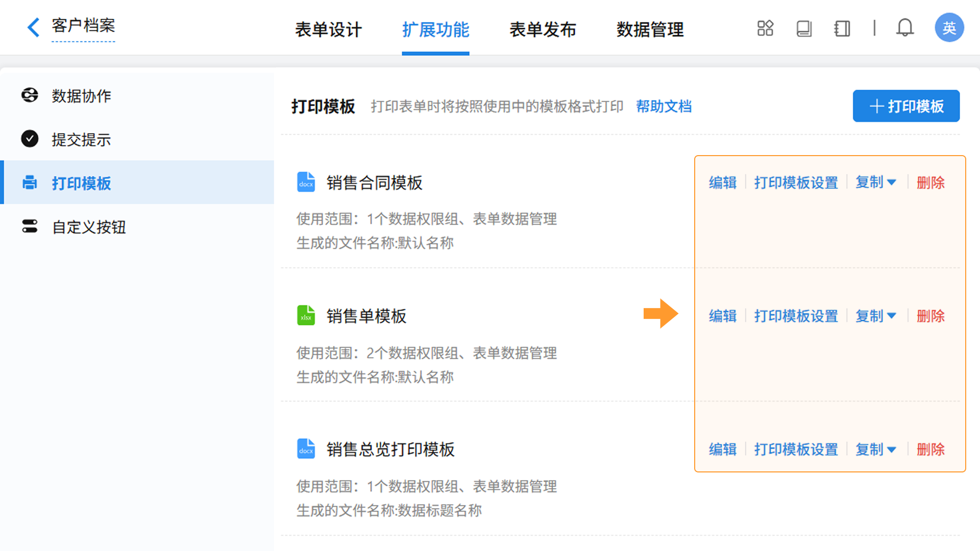The width and height of the screenshot is (980, 551).
Task: Open the apps grid icon in the header
Action: point(765,28)
